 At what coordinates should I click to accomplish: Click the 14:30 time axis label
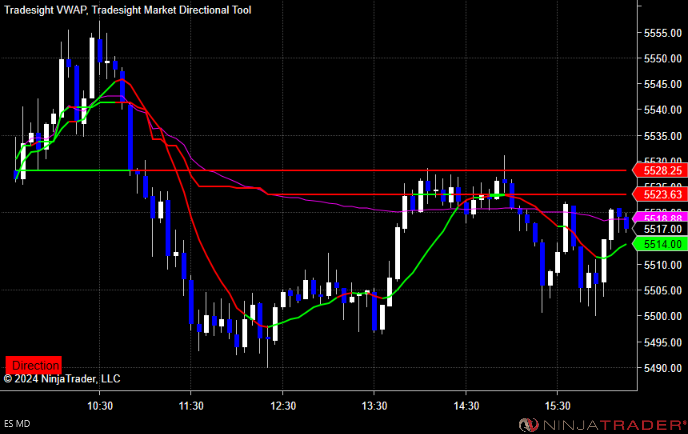coord(466,406)
